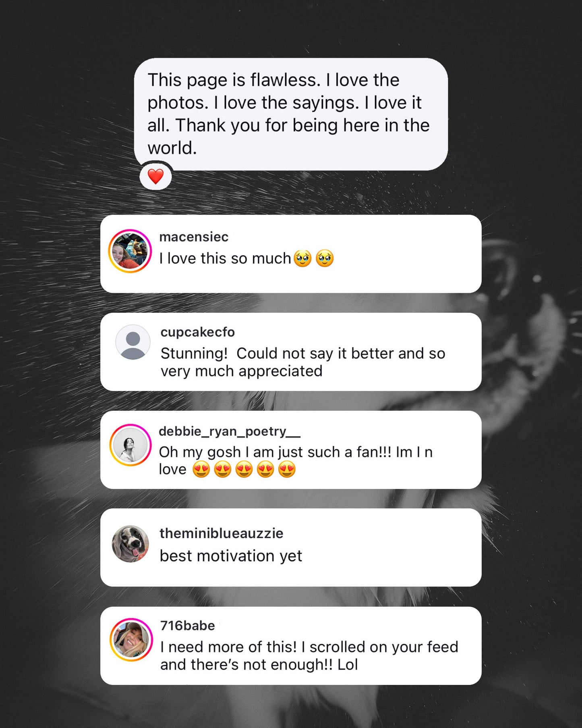Click the cupcakecfo username
582x728 pixels.
tap(197, 332)
